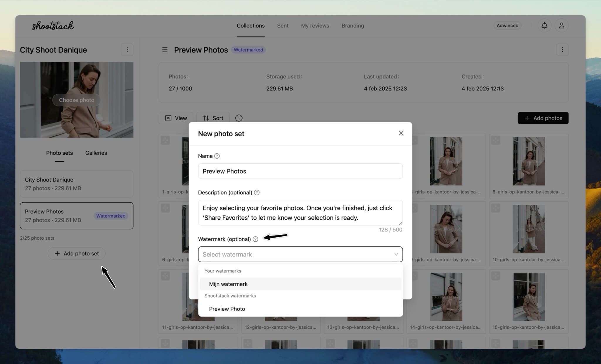Viewport: 601px width, 364px height.
Task: Select City Shoot Danique photo set card
Action: pyautogui.click(x=77, y=184)
